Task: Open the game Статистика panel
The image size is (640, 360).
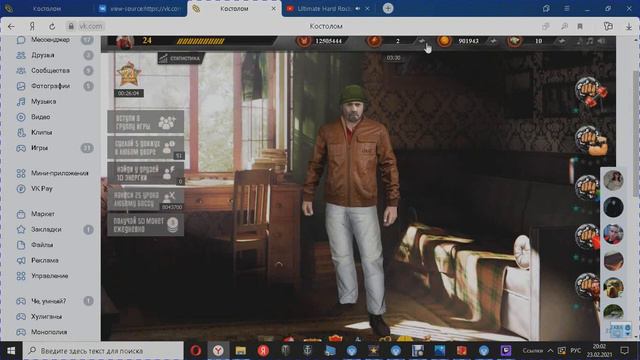Action: (180, 58)
